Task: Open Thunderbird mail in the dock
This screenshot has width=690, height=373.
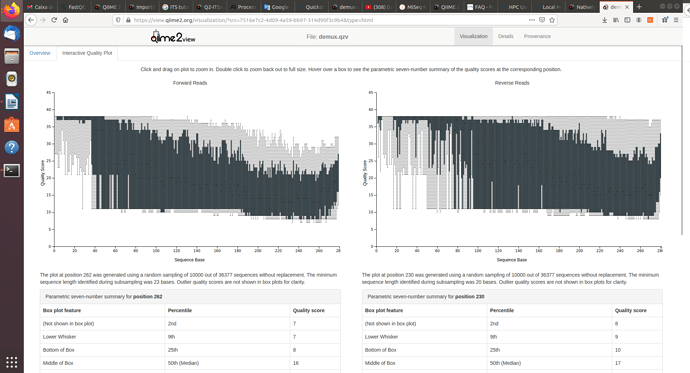Action: point(11,33)
